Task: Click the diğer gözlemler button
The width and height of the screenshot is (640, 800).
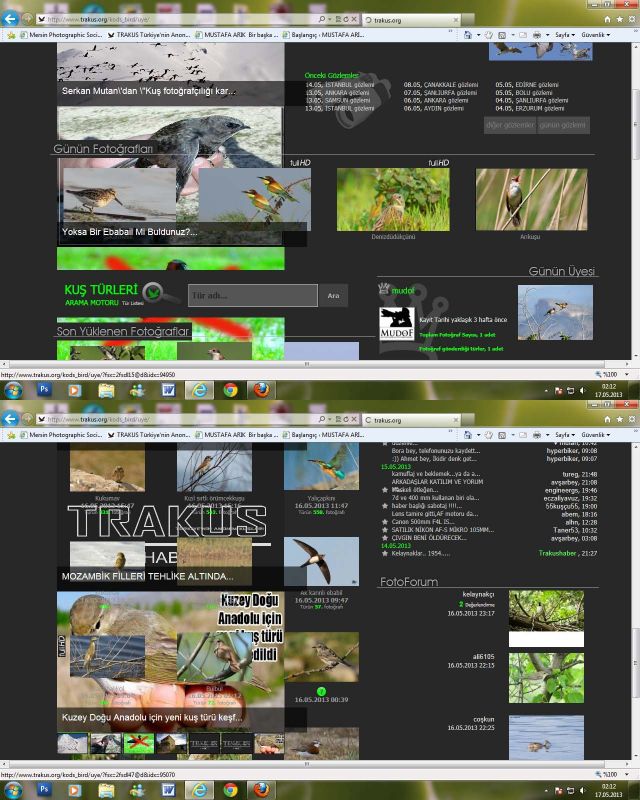Action: pyautogui.click(x=507, y=125)
